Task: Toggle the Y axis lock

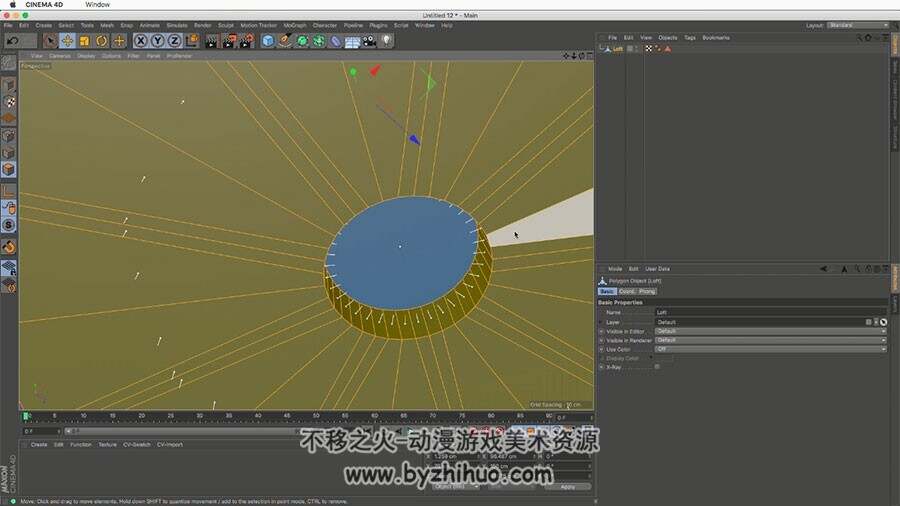Action: (157, 41)
